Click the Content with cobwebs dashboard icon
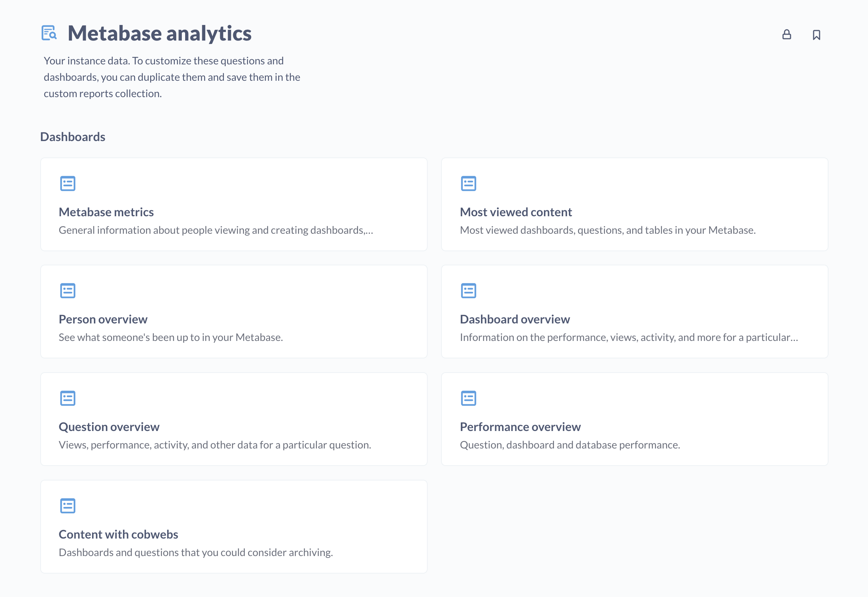868x597 pixels. pyautogui.click(x=68, y=506)
